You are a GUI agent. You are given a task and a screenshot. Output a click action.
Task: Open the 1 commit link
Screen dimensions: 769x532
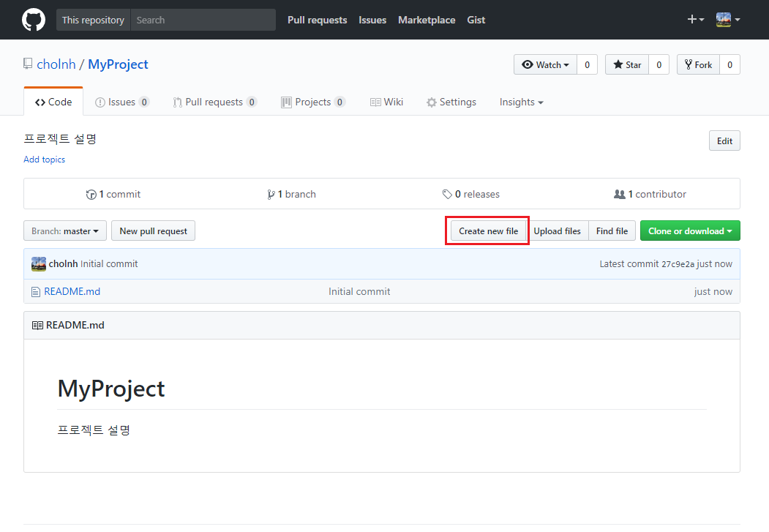(114, 194)
